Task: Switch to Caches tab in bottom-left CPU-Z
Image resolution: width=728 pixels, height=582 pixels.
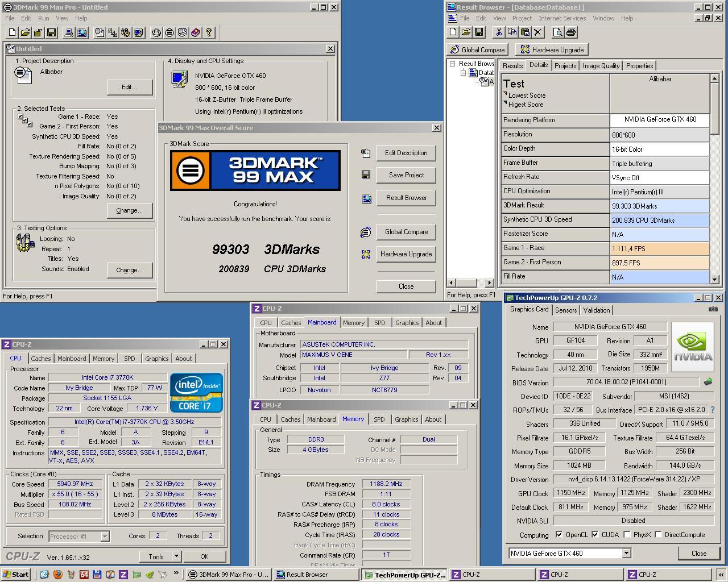Action: coord(41,359)
